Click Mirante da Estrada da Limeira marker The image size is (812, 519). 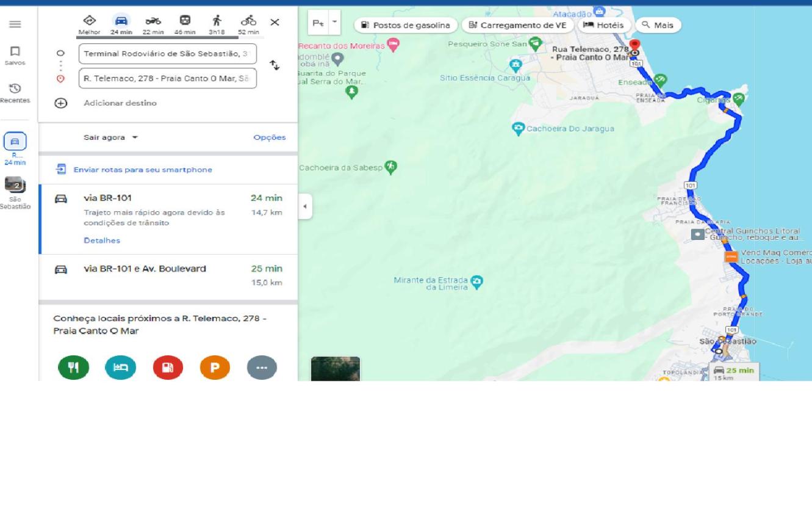477,282
